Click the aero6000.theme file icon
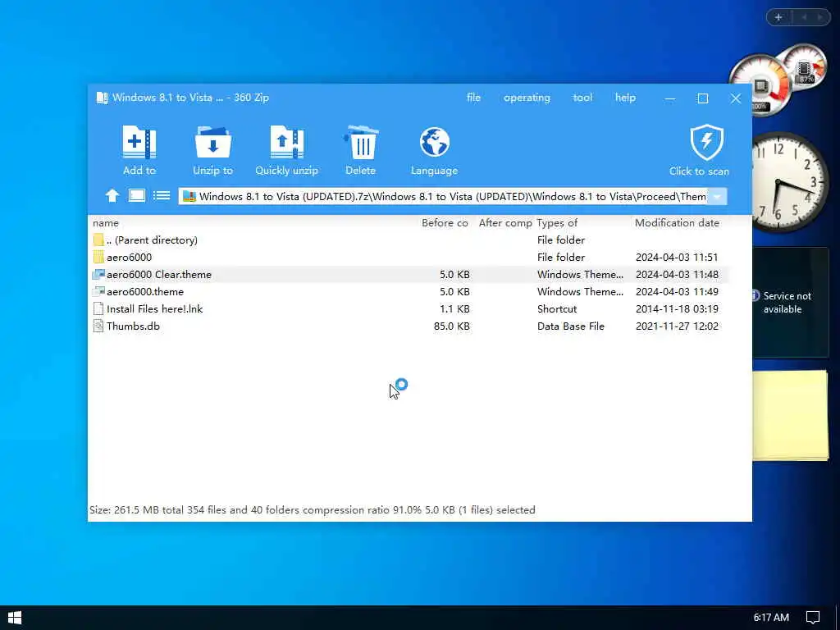 pos(98,291)
